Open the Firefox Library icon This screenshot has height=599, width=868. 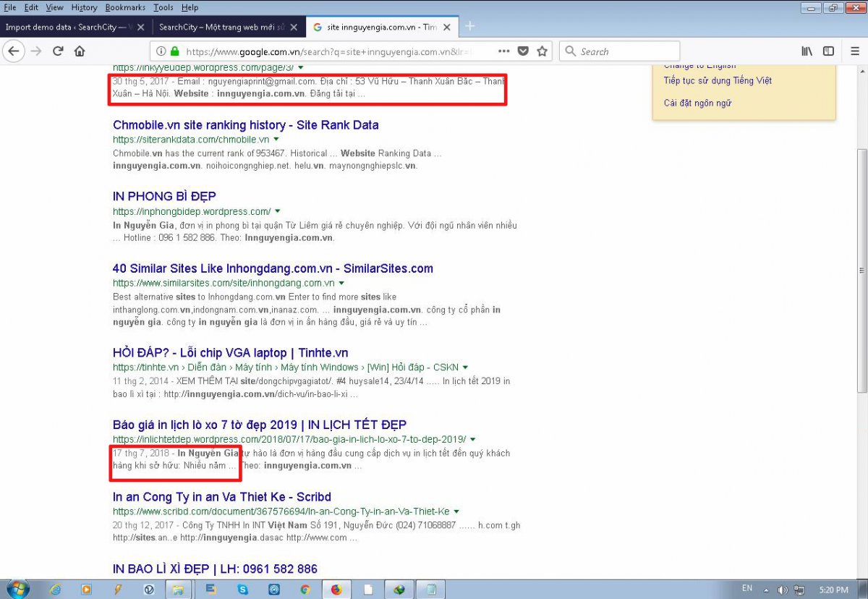point(807,51)
